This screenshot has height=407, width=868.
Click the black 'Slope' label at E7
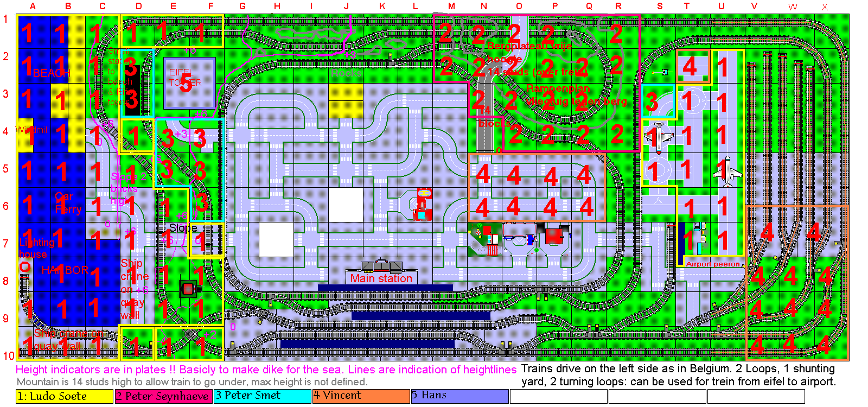coord(183,228)
